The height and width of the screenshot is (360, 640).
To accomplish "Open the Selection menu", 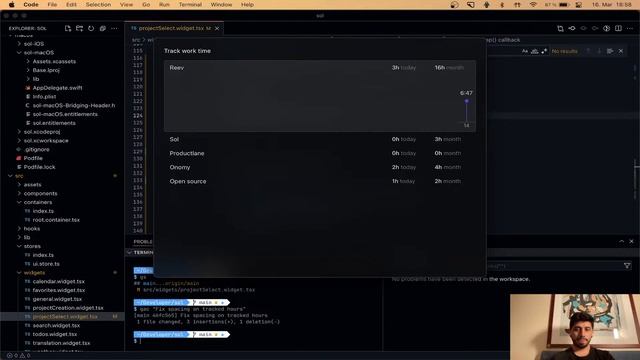I will (98, 4).
